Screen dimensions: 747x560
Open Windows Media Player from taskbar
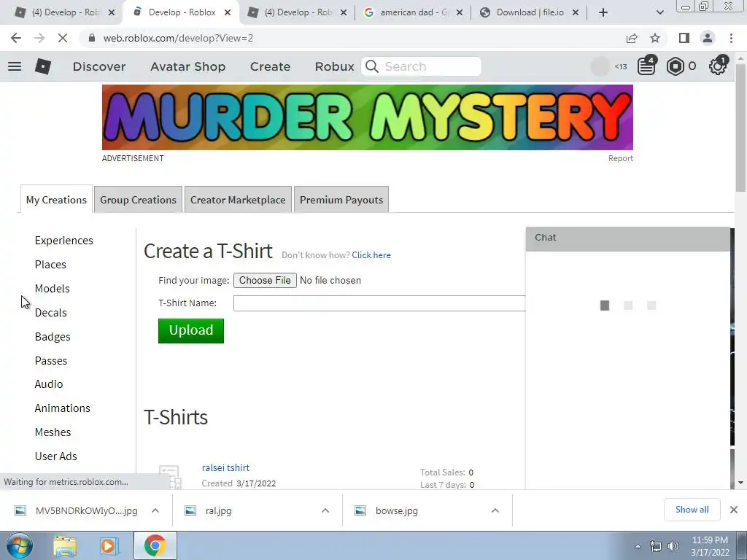[109, 546]
